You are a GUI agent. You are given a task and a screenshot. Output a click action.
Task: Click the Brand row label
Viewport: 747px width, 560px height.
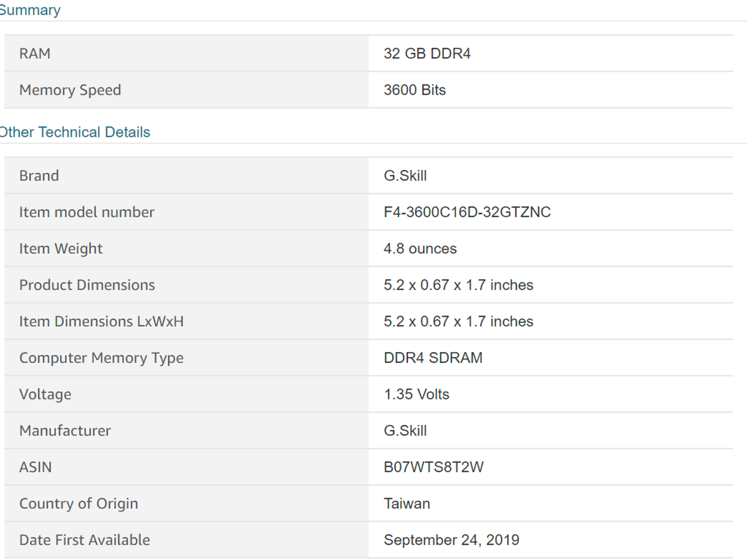(x=39, y=176)
